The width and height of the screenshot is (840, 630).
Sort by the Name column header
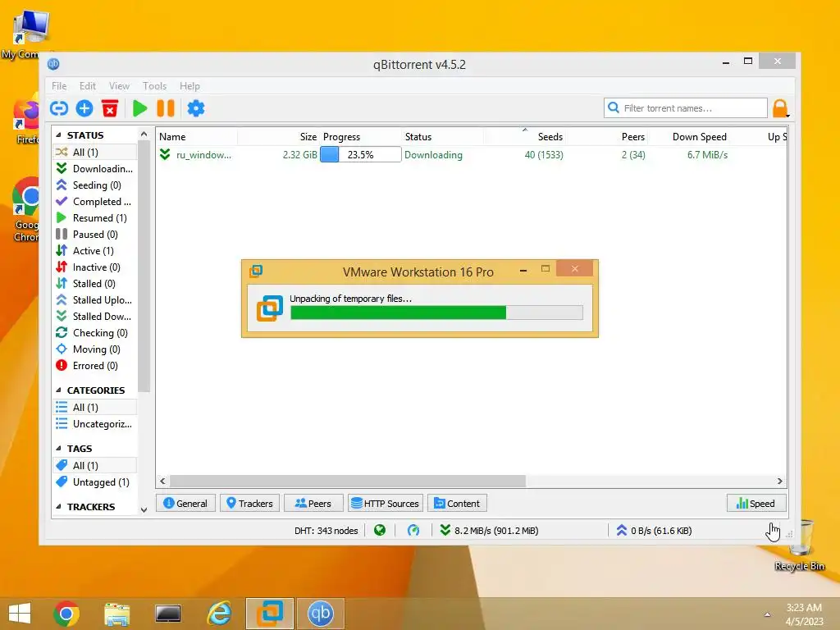pos(197,137)
